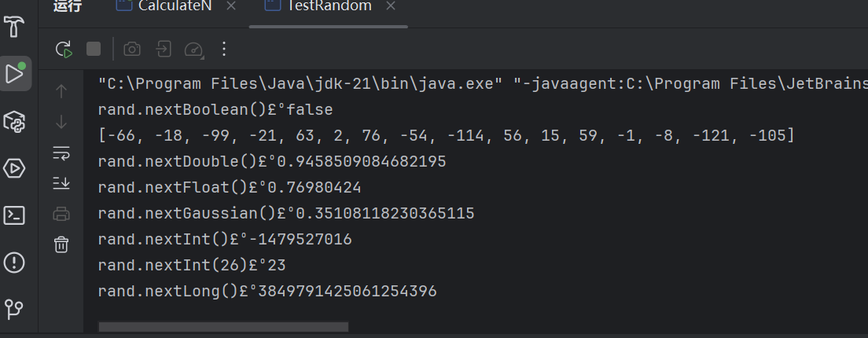
Task: Open the Terminal tool window
Action: click(14, 215)
